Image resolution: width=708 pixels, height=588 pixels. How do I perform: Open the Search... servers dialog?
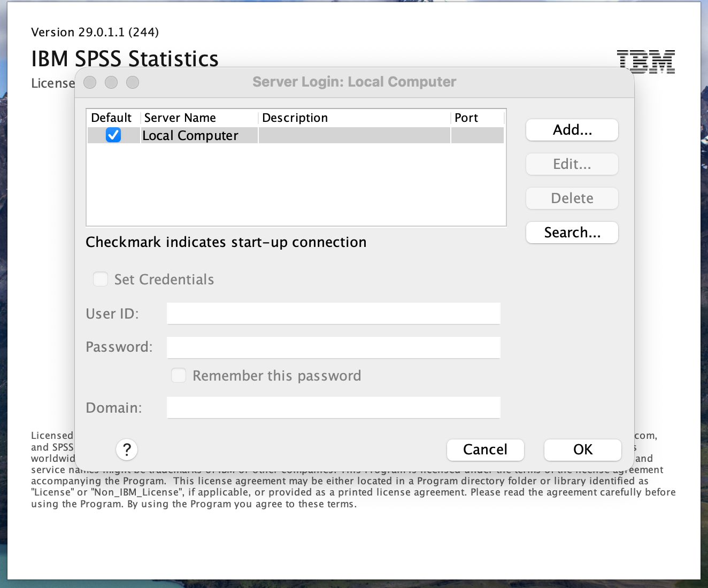tap(572, 233)
